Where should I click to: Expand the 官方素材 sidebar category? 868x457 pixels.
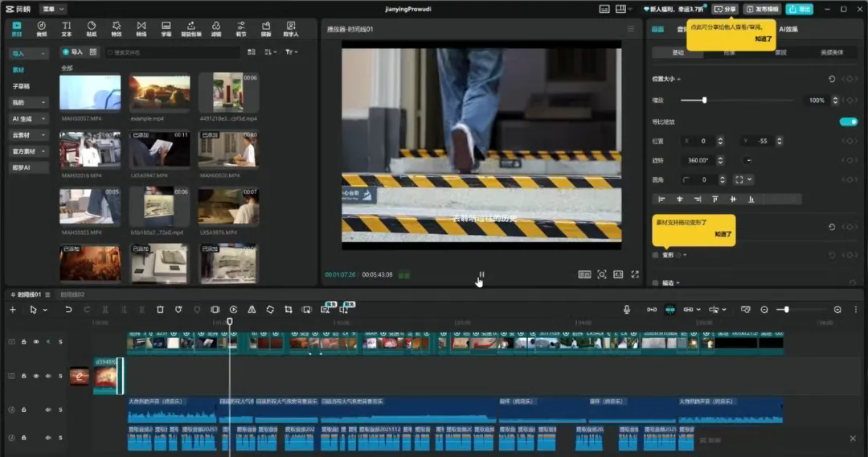28,151
